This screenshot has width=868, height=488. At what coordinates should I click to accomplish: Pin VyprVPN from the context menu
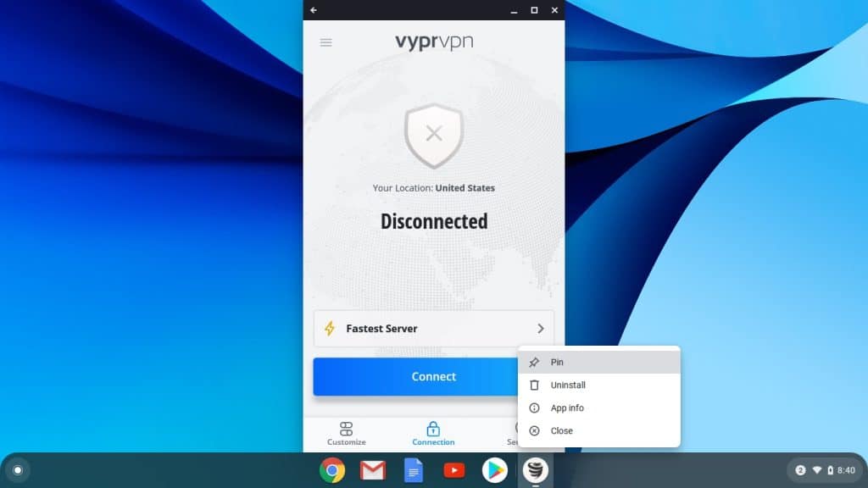click(x=557, y=362)
